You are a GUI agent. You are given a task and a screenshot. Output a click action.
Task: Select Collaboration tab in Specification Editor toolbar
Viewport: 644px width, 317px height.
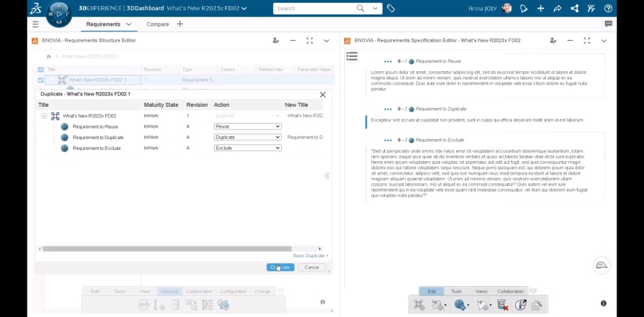click(511, 291)
